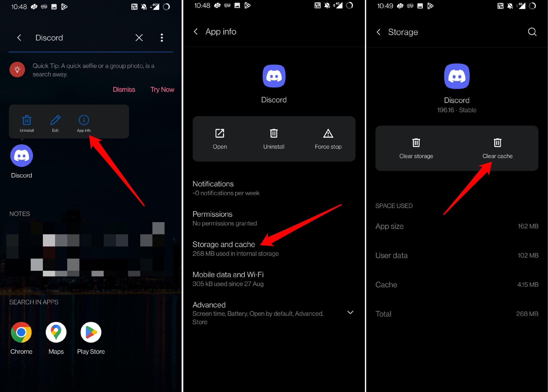Viewport: 548px width, 392px height.
Task: Click the Force stop icon for Discord
Action: [328, 133]
